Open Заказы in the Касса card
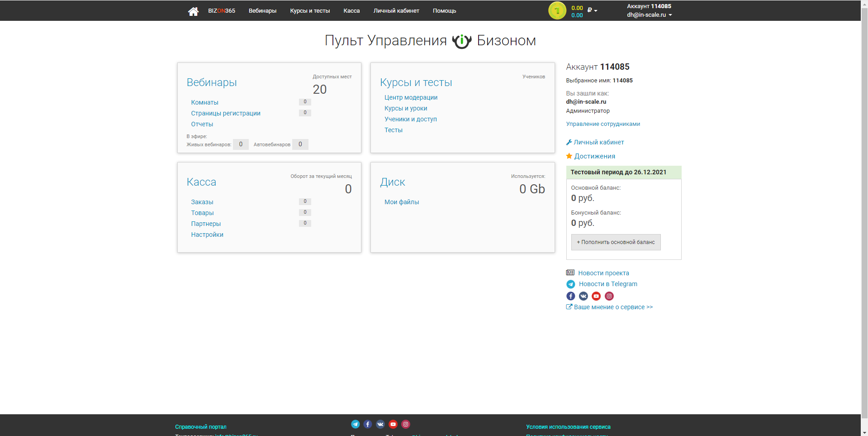868x436 pixels. tap(202, 202)
